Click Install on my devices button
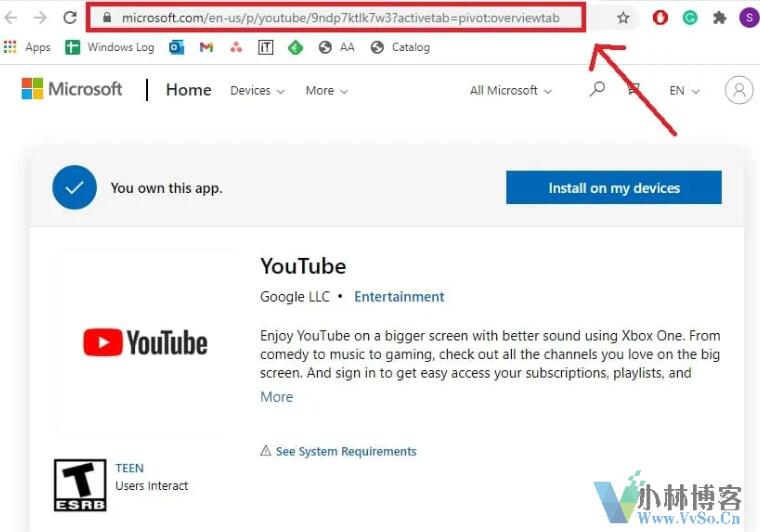The image size is (760, 532). coord(614,188)
